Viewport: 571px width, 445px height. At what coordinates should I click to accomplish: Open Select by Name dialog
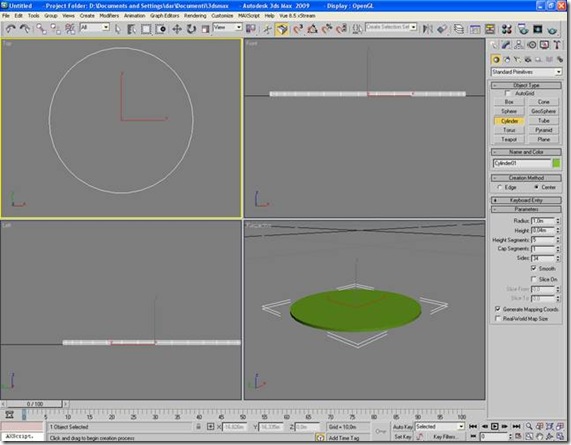coord(131,29)
